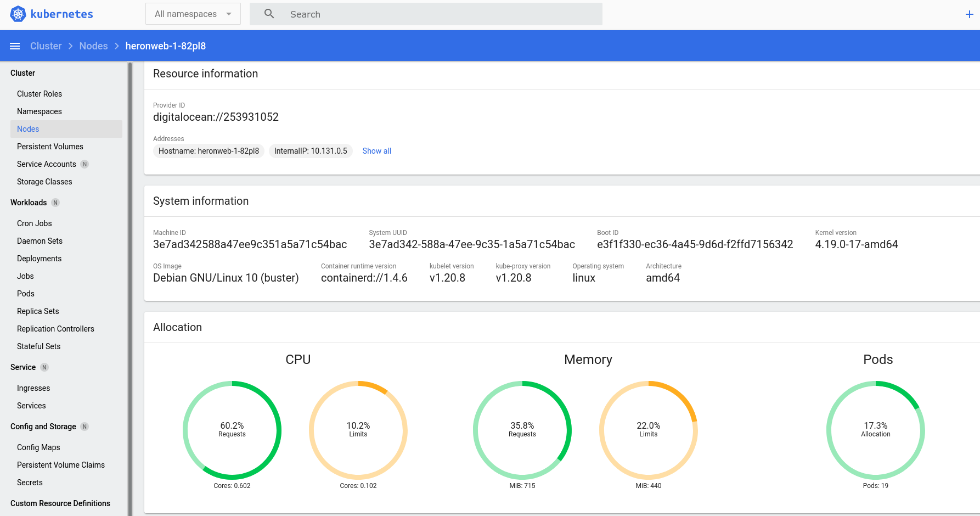Select Secrets in sidebar
This screenshot has height=516, width=980.
30,483
